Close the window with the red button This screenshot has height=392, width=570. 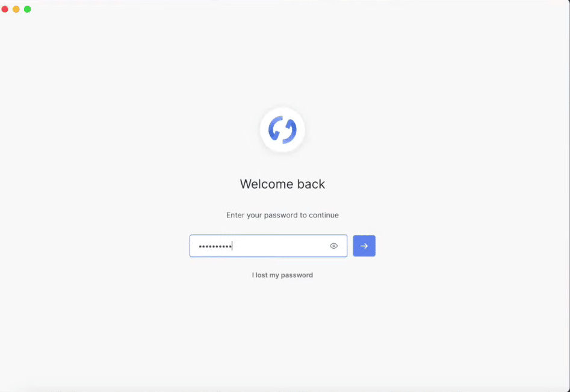tap(5, 9)
